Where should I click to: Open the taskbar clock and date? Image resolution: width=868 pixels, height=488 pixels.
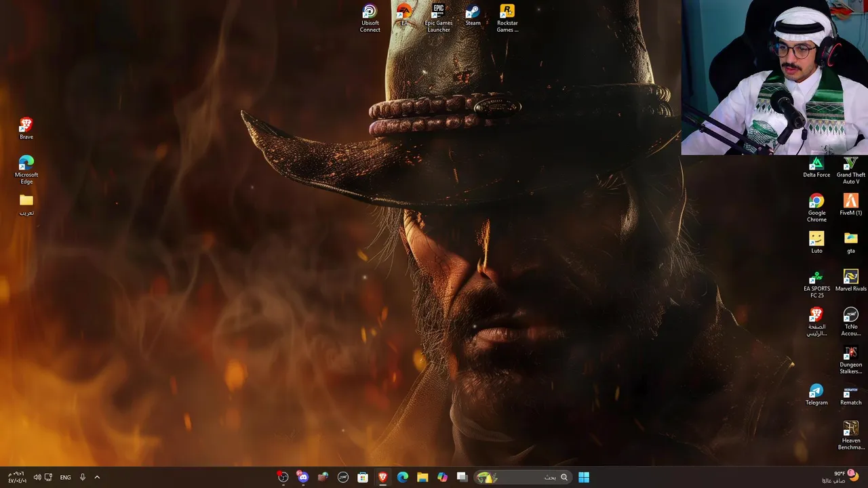pos(16,477)
